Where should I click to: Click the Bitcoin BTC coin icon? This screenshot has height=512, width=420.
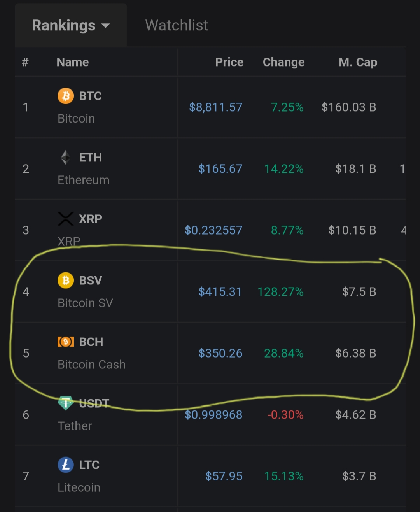(66, 96)
